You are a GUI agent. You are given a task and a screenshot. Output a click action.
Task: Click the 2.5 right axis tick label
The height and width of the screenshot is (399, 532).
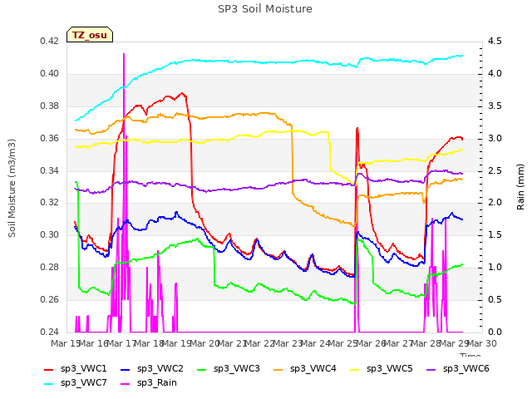coord(495,170)
